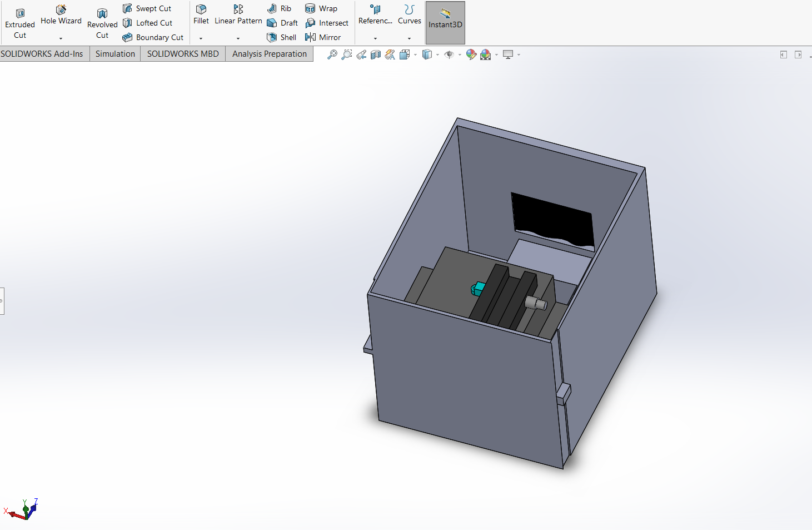
Task: Choose the Zoom to Area tool
Action: click(346, 55)
